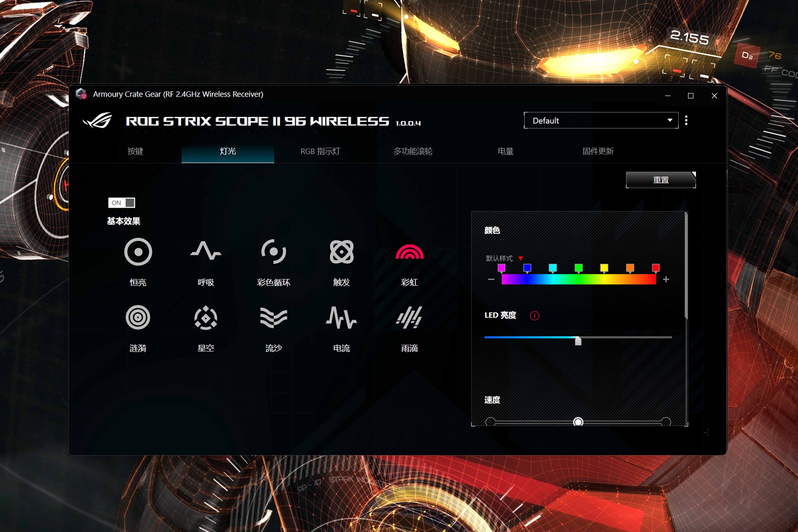Select the magenta gradient color stop
The image size is (798, 532).
(501, 269)
